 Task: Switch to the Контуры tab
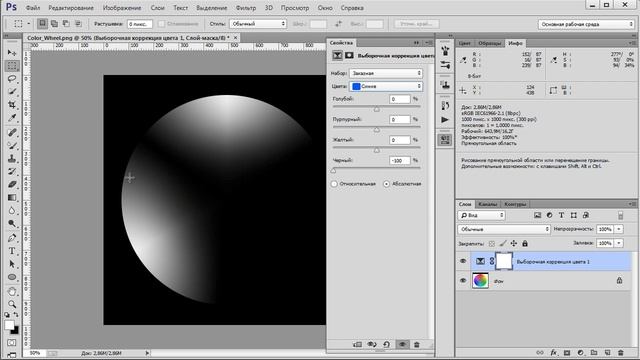point(515,204)
